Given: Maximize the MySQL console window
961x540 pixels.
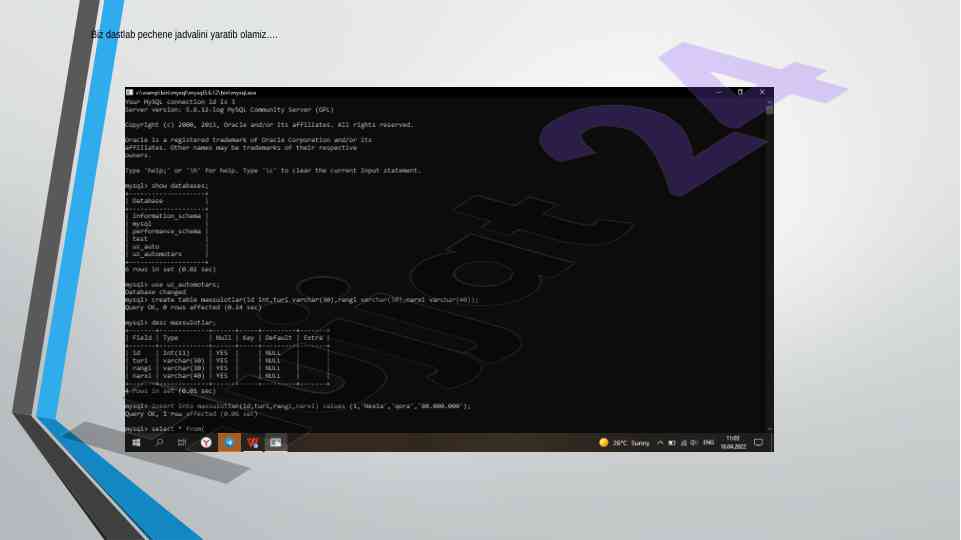Looking at the screenshot, I should click(x=740, y=92).
